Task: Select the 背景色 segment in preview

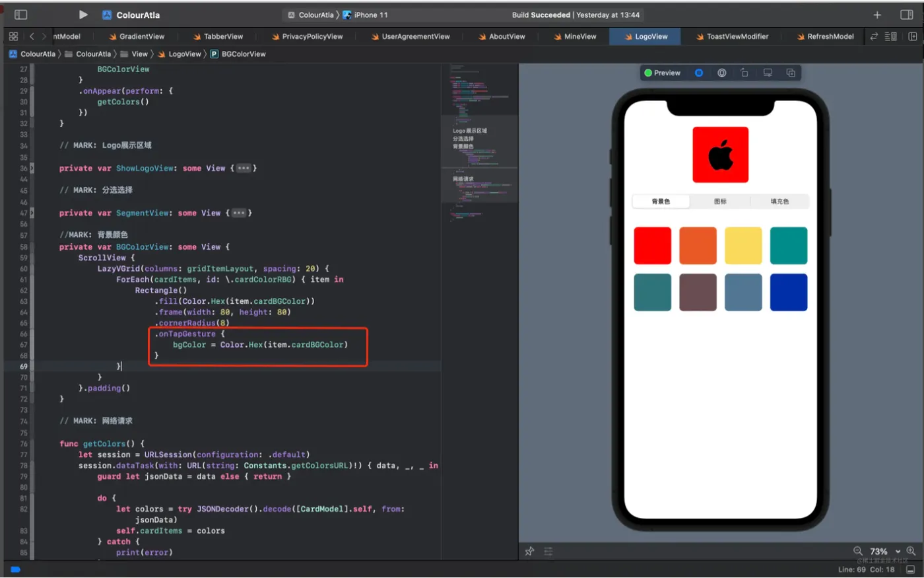Action: click(661, 201)
